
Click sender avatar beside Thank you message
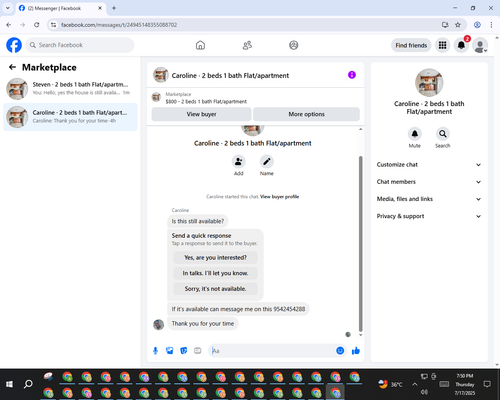(159, 324)
